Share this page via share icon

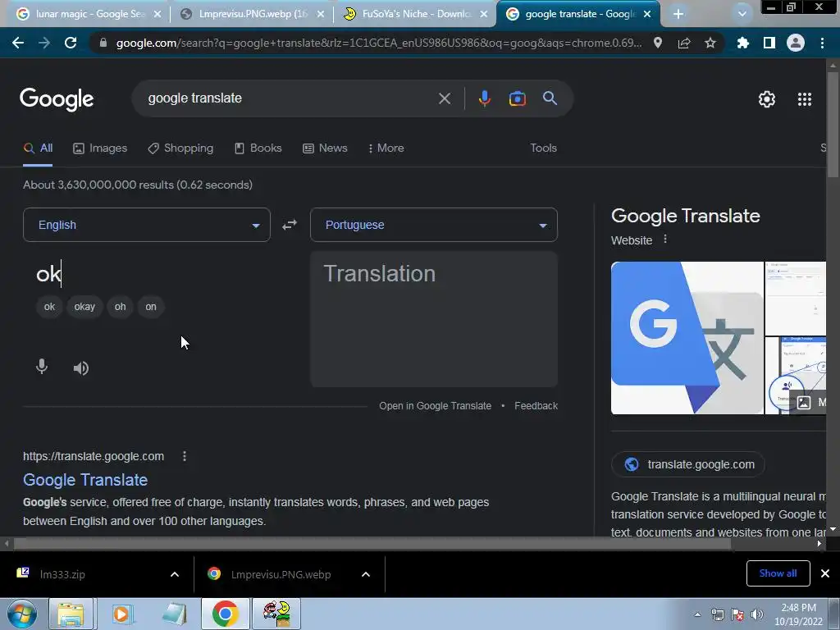684,43
